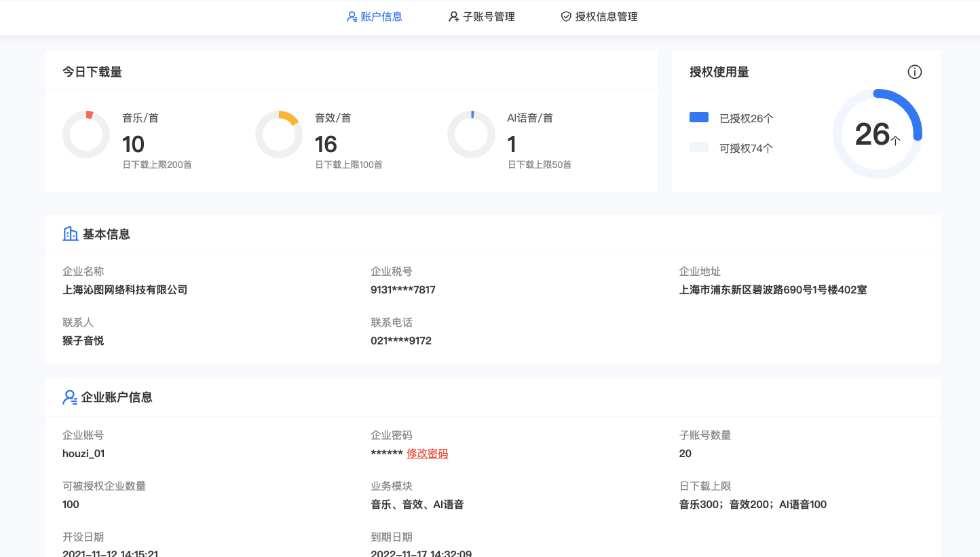Screen dimensions: 980x557
Task: Click the 授权使用量 heading
Action: [x=719, y=72]
